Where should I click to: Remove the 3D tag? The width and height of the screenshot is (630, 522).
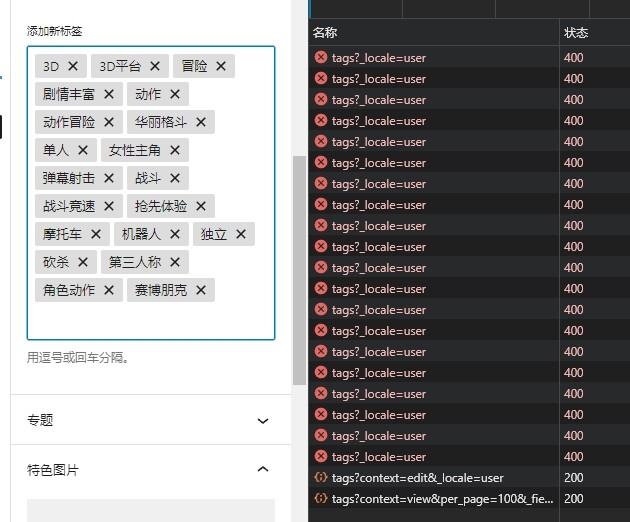[72, 67]
